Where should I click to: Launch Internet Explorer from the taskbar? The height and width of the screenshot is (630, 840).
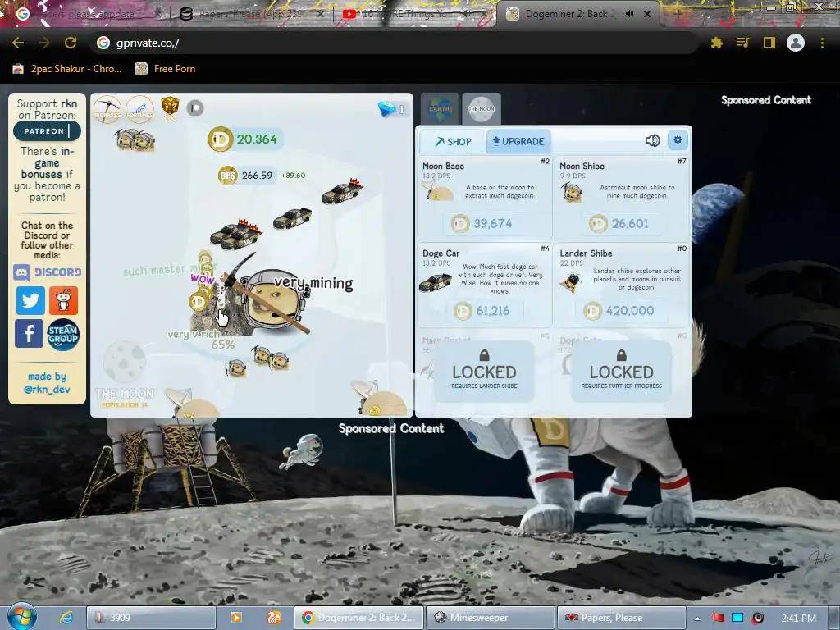point(66,618)
